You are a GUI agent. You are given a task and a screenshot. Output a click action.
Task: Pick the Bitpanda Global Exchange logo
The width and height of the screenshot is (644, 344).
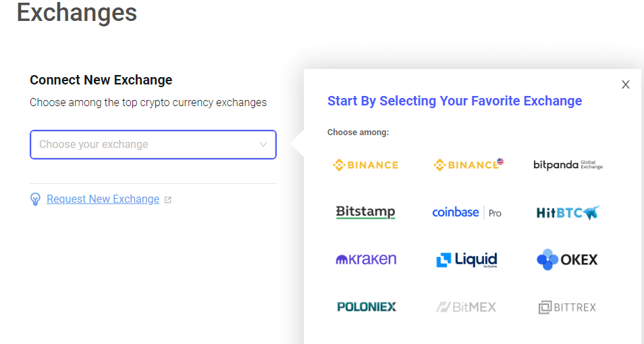click(568, 165)
